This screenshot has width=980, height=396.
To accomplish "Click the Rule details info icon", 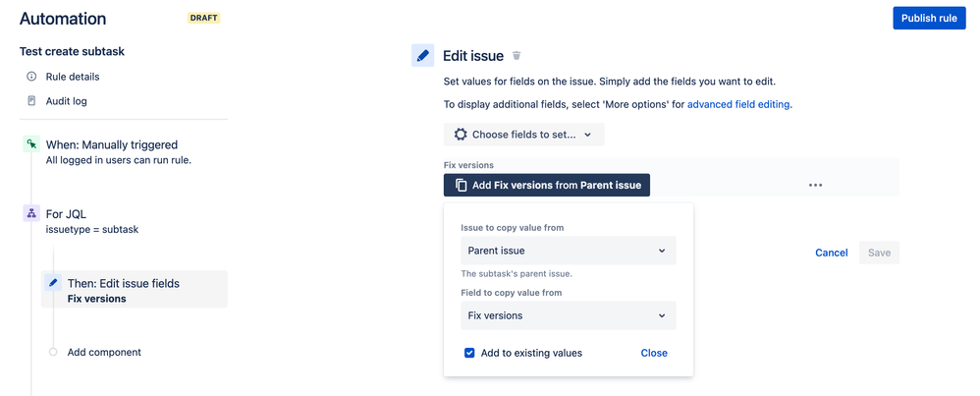I will (x=31, y=77).
